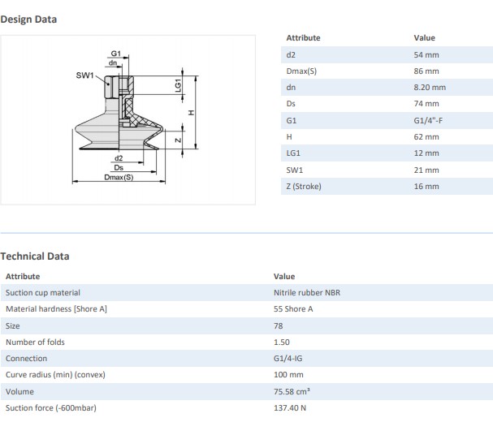Screen dimensions: 493x448
Task: Click the Dmax(S) dimension label in the drawing
Action: tap(119, 177)
